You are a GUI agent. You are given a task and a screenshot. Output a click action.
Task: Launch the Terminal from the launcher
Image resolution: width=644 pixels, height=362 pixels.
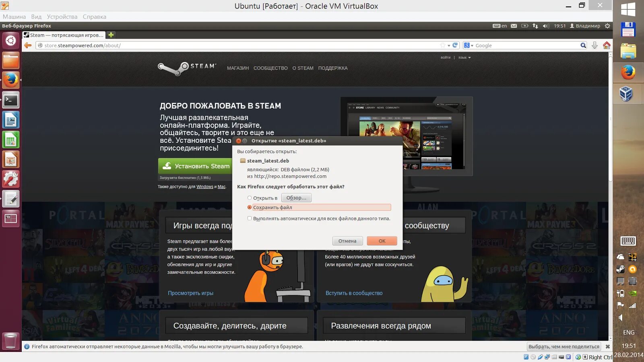(x=10, y=100)
